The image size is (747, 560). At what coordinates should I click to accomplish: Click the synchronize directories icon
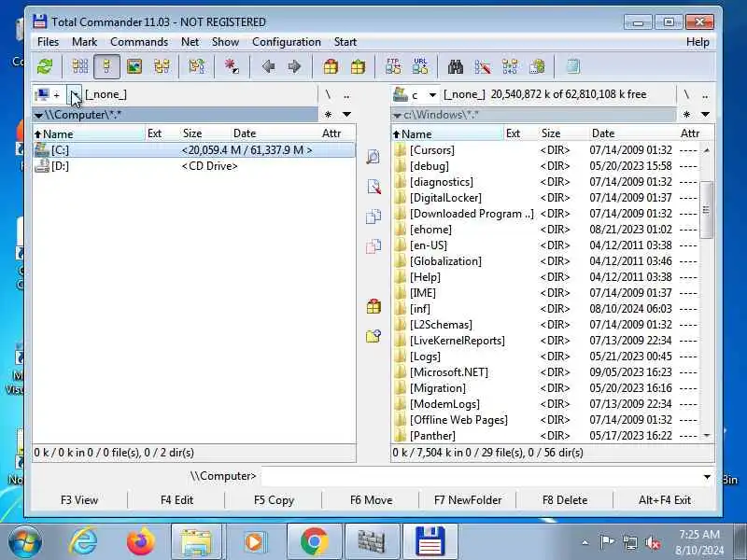point(510,66)
